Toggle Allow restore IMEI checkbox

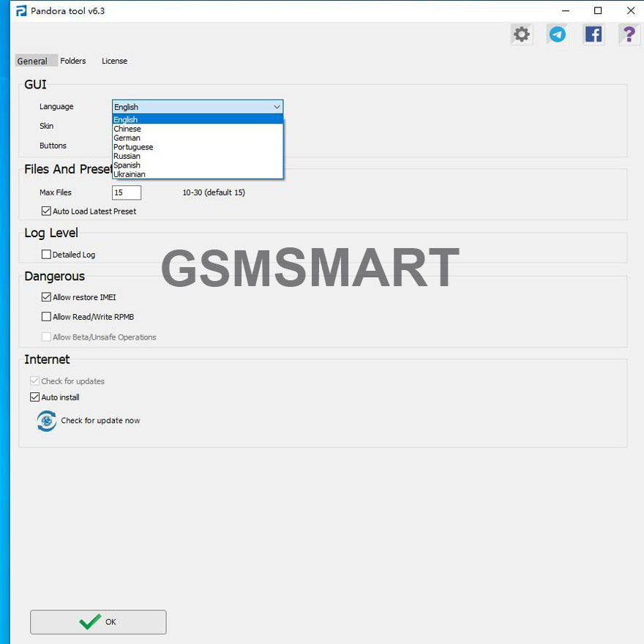click(x=46, y=297)
